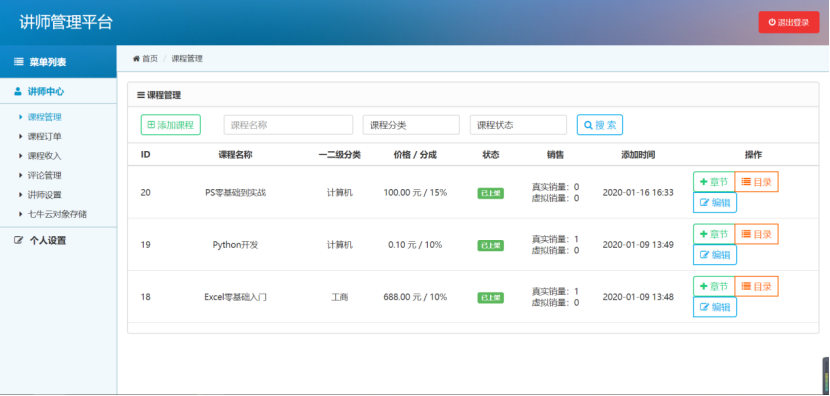The image size is (830, 396).
Task: Click the 退出登录 logout button
Action: coord(789,22)
